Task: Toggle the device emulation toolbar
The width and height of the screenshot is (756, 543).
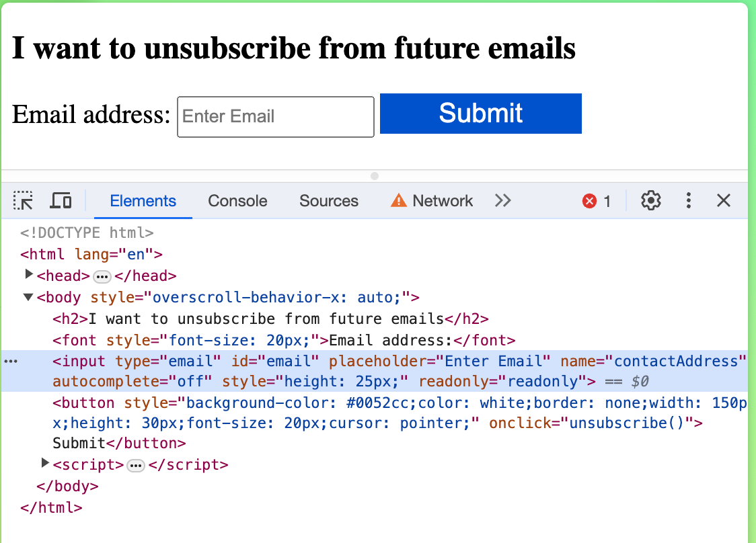Action: [61, 200]
